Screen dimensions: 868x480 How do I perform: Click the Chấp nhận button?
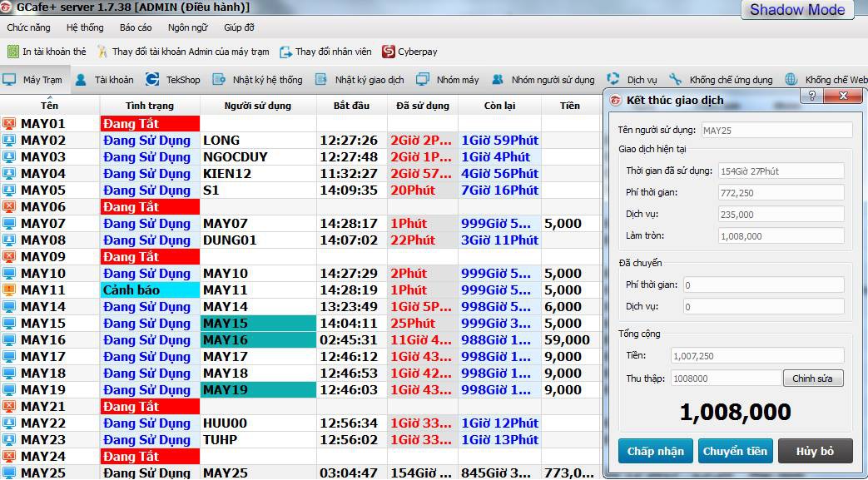[x=656, y=451]
